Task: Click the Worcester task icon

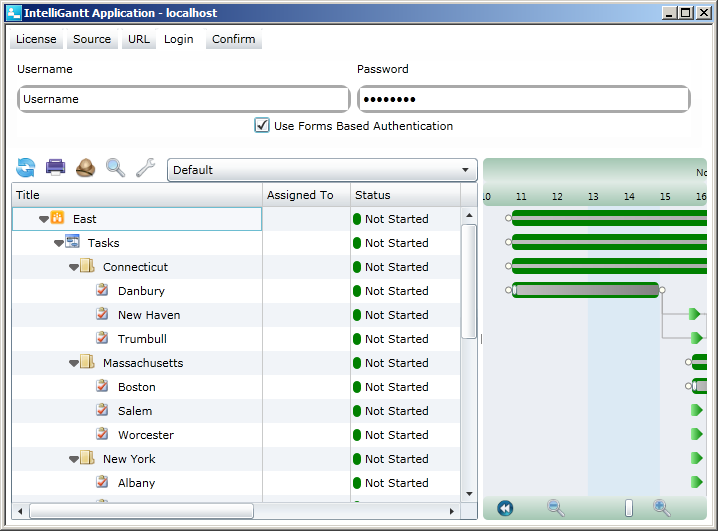Action: coord(102,433)
